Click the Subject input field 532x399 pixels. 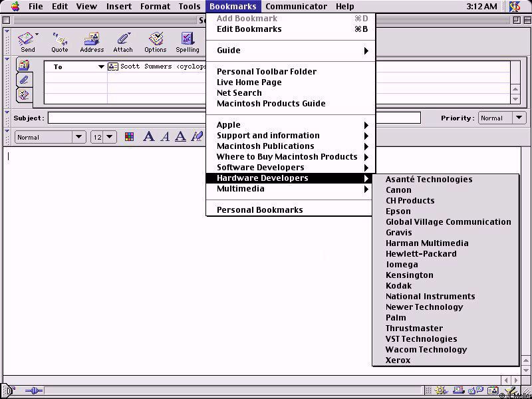[x=234, y=118]
